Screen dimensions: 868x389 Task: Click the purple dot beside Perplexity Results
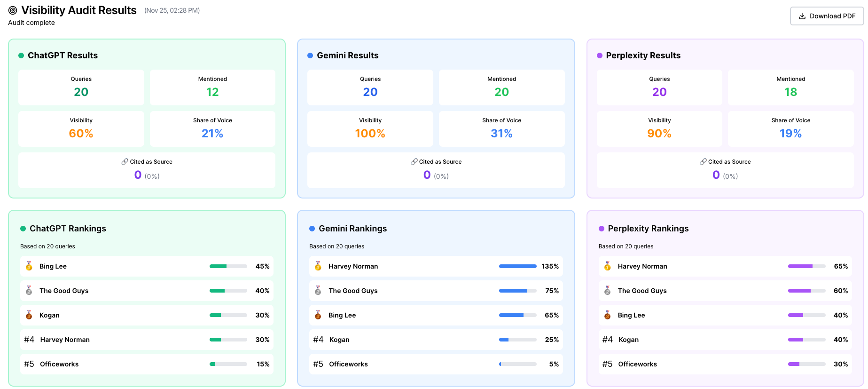point(600,56)
